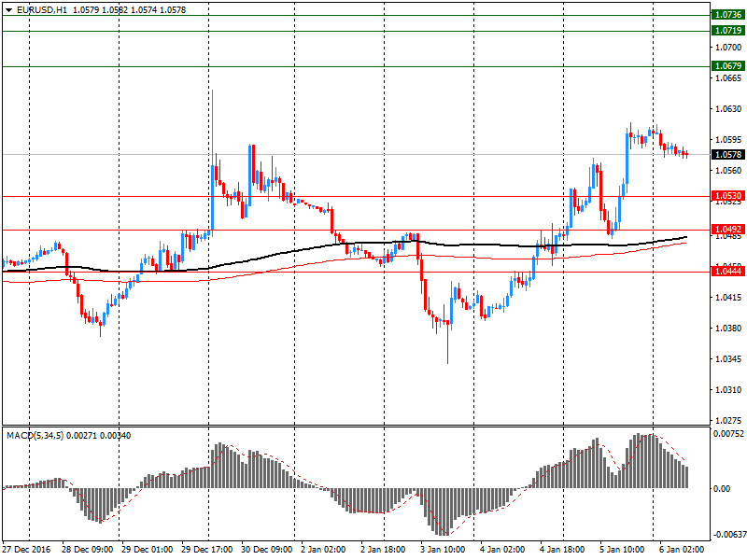The image size is (747, 560).
Task: Select the 5 Jan 10:00 time label
Action: [x=622, y=550]
